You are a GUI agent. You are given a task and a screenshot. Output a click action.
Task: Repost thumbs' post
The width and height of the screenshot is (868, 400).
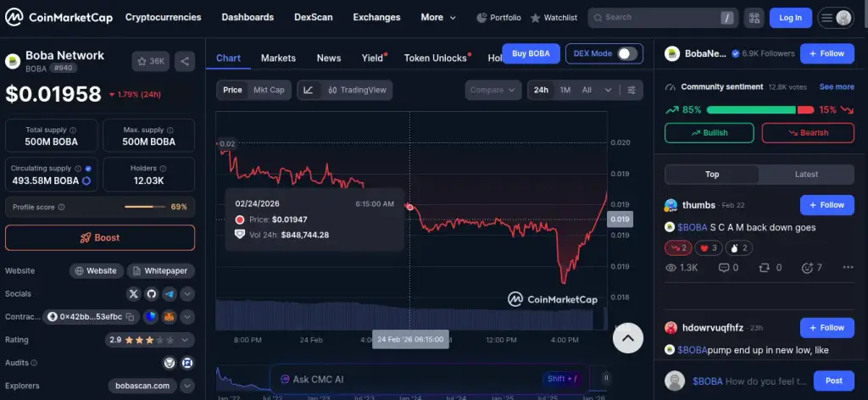770,268
